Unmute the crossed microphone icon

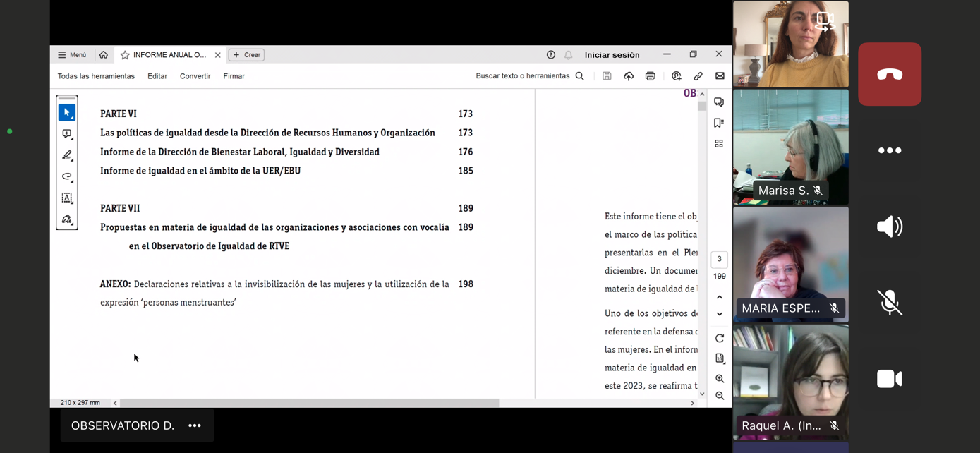tap(890, 302)
